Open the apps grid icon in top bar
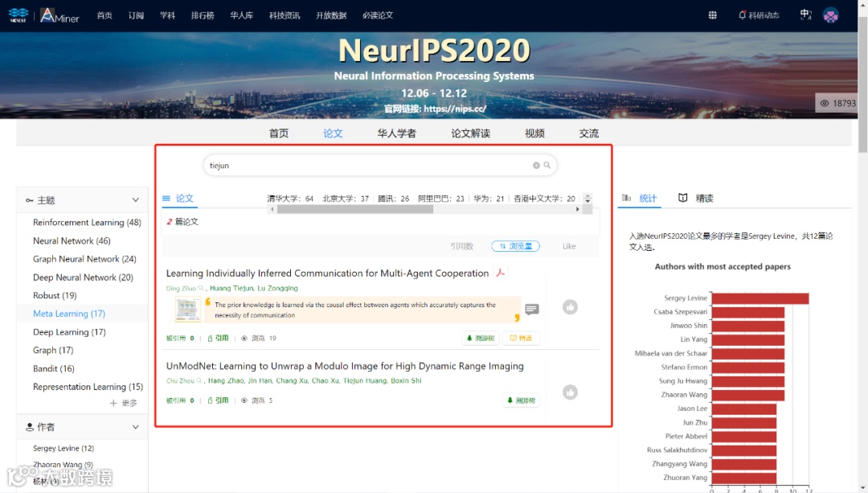The image size is (868, 493). tap(712, 15)
